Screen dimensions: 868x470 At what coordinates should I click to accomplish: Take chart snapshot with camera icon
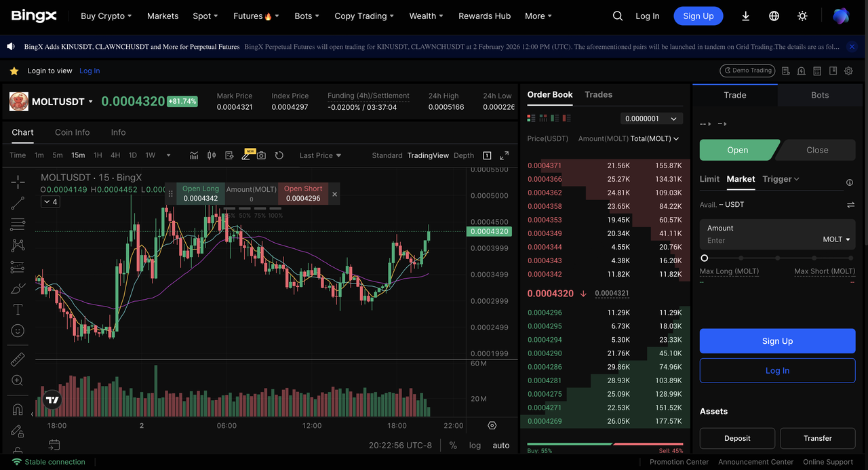pyautogui.click(x=261, y=155)
